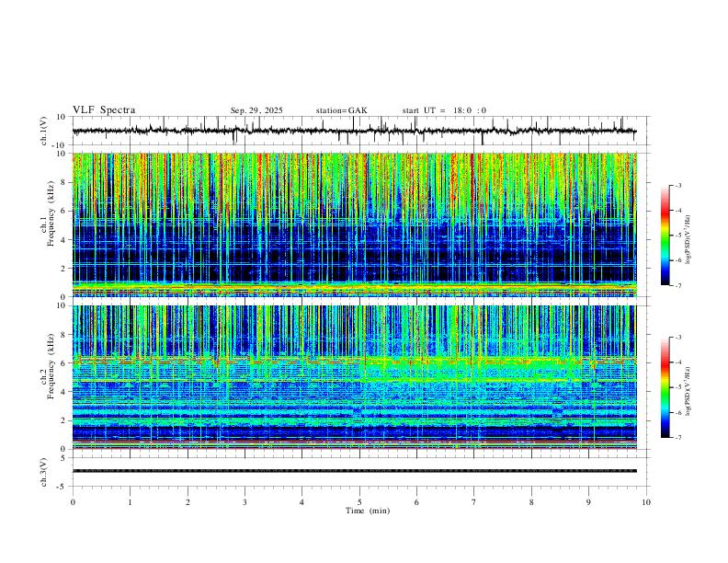Click the 'start UT = 18:0 :0' text
The height and width of the screenshot is (563, 728).
point(444,110)
